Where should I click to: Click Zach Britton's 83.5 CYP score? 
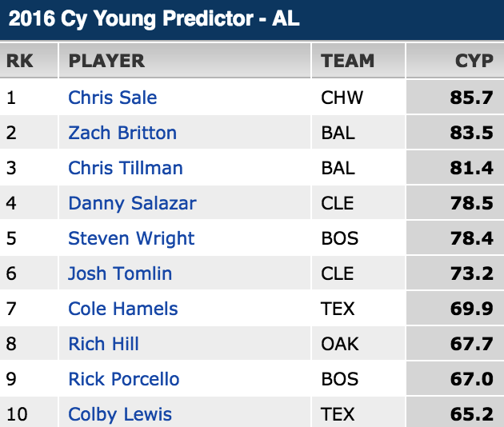click(471, 133)
